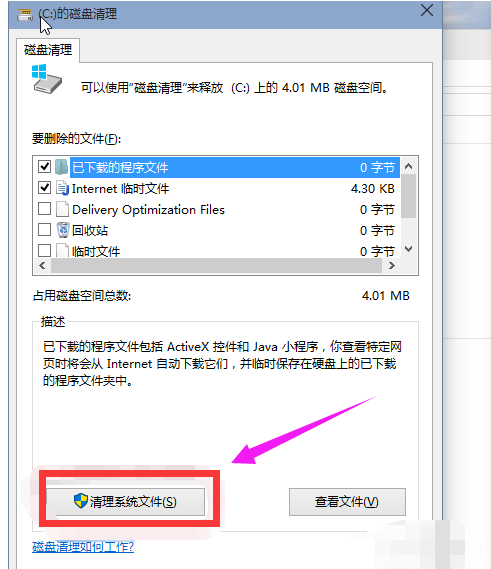Click the disk drive icon in title bar
The width and height of the screenshot is (491, 569).
pyautogui.click(x=25, y=15)
